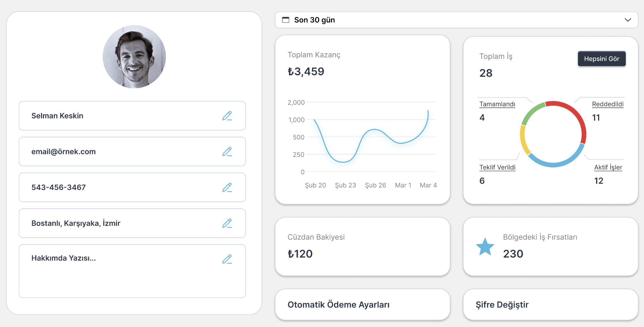644x327 pixels.
Task: Open the Teklif Verildi link
Action: 497,167
